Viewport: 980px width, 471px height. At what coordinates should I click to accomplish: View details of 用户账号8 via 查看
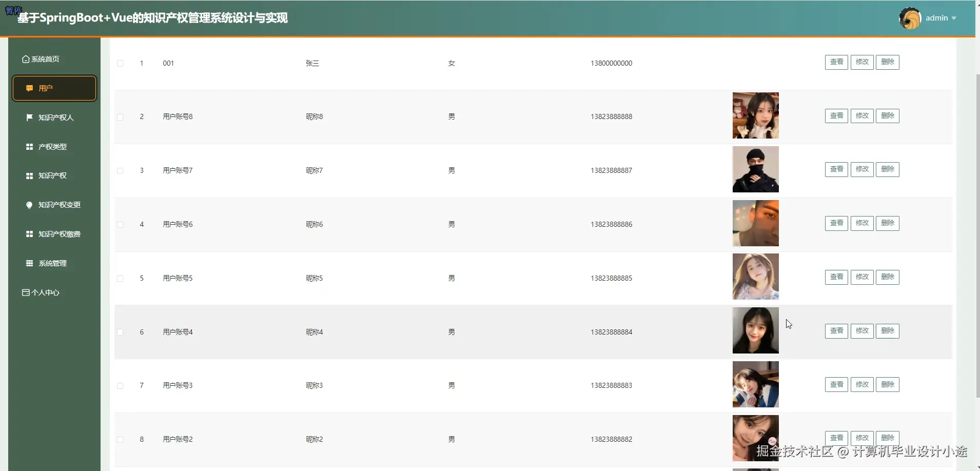[x=836, y=116]
